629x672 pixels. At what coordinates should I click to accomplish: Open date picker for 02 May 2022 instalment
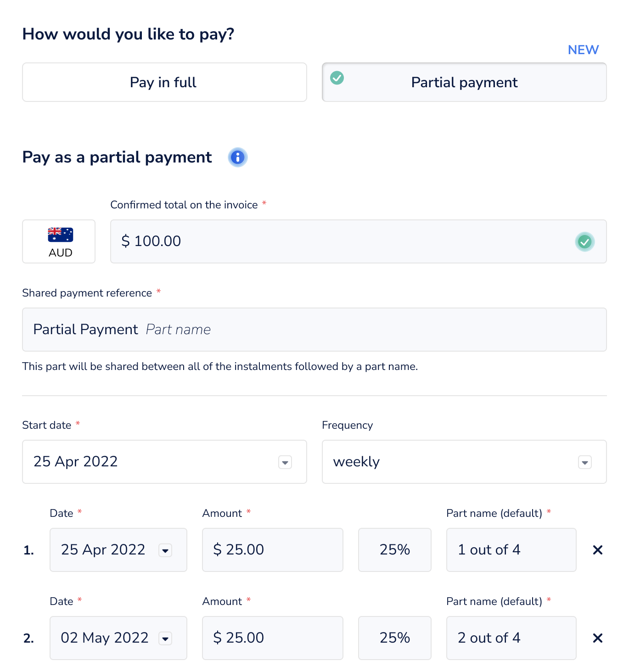pos(165,638)
